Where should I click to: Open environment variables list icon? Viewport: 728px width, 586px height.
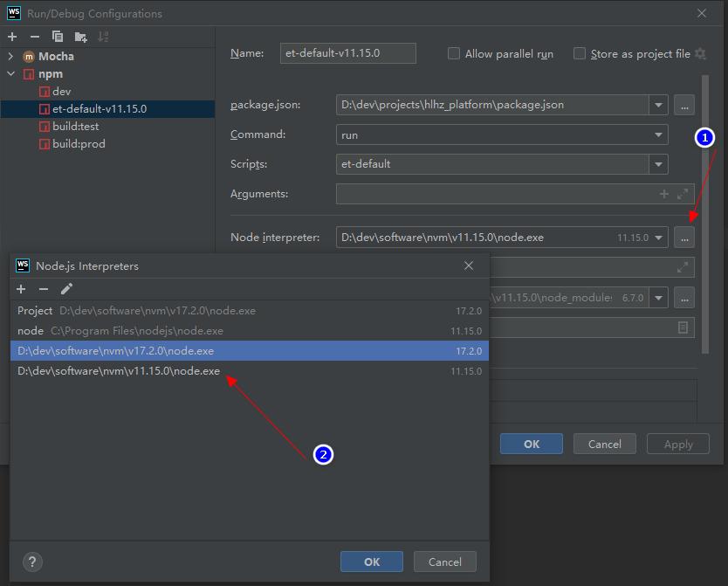(683, 327)
